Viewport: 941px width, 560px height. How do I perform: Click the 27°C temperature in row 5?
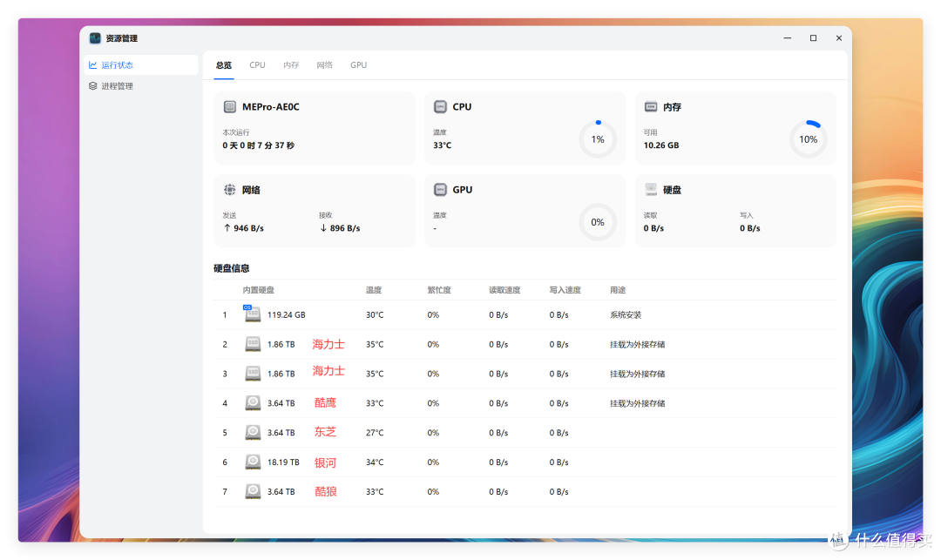pos(375,432)
